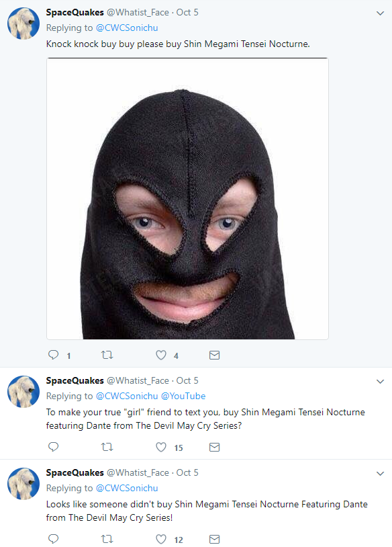Reply to the true "girl" friend tweet

[53, 447]
